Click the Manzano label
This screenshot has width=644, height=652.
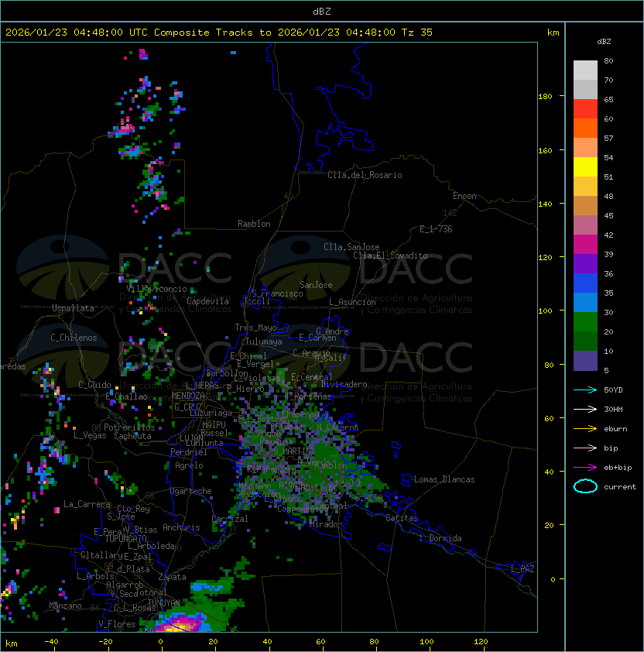65,606
